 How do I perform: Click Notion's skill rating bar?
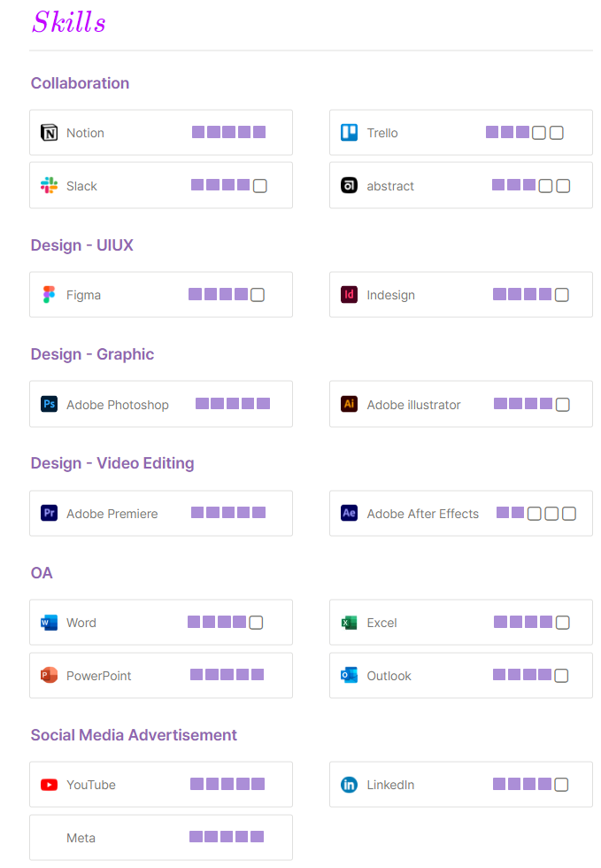228,132
